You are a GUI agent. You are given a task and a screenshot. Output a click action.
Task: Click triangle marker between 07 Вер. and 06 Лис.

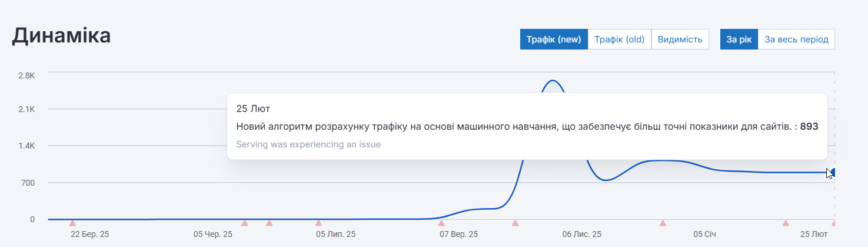coord(516,223)
